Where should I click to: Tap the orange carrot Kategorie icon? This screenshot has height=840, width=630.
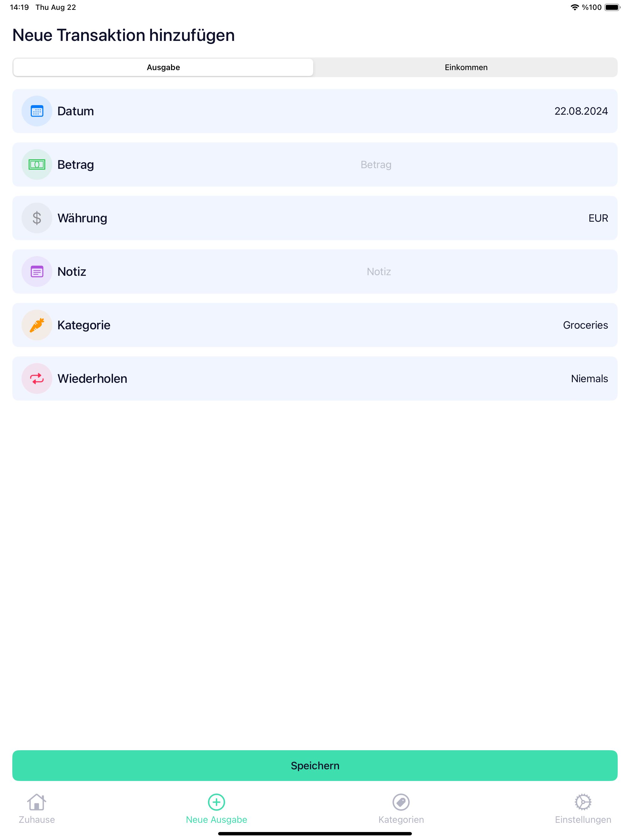37,325
